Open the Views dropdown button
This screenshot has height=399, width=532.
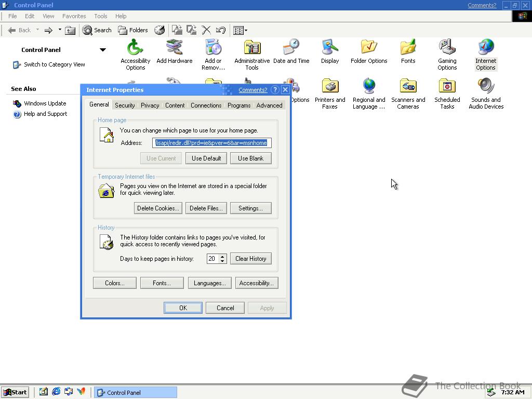pyautogui.click(x=240, y=30)
